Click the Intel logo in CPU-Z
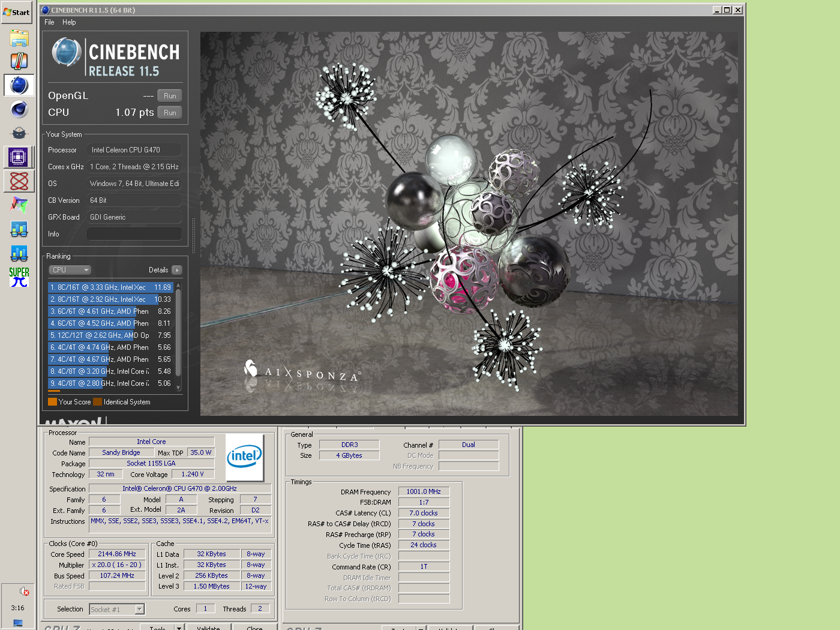840x630 pixels. click(x=244, y=457)
